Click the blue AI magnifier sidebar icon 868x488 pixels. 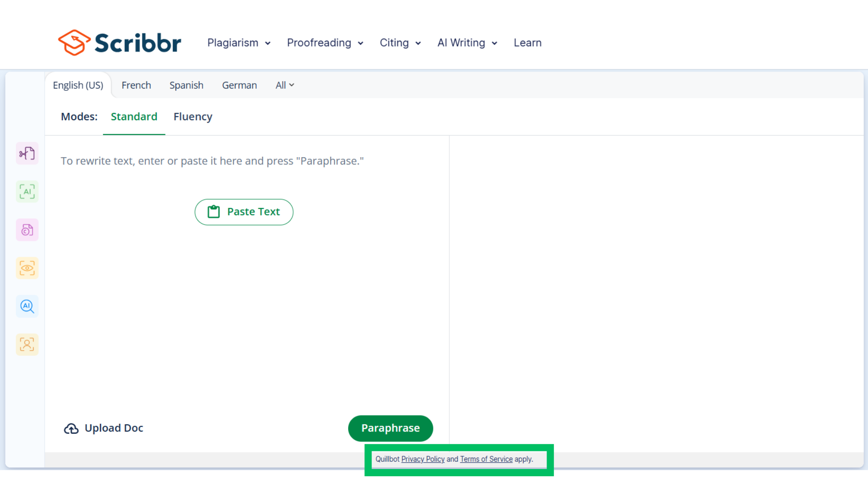[27, 306]
